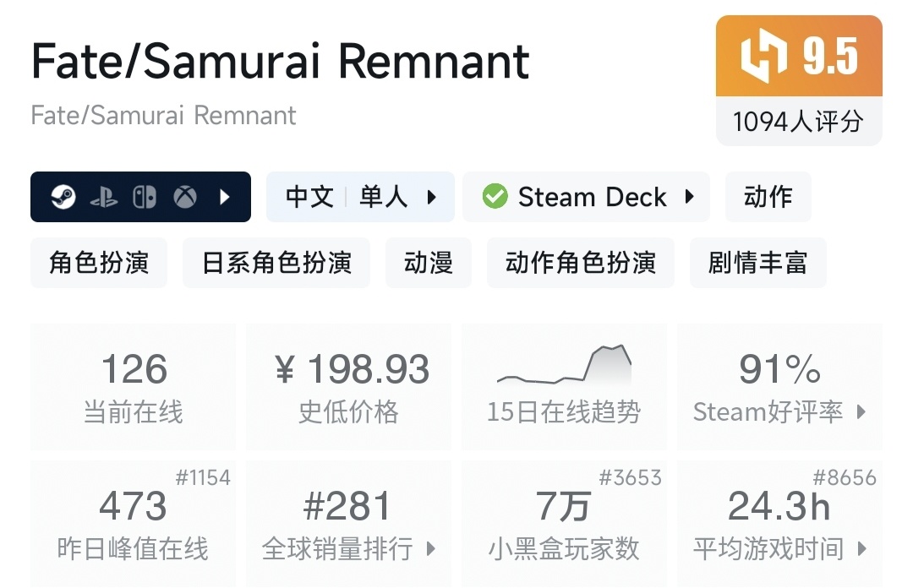
Task: Click the ¥198.93 史低价格 stat card
Action: (348, 386)
